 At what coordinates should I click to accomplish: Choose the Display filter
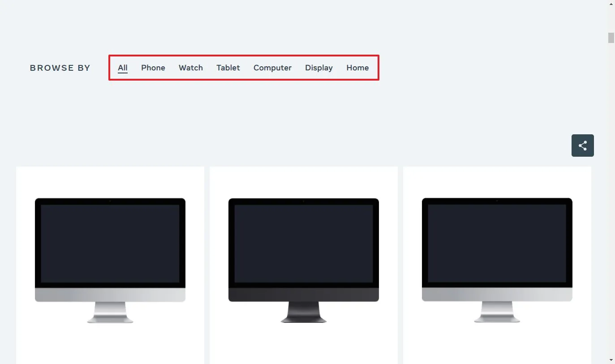tap(319, 68)
